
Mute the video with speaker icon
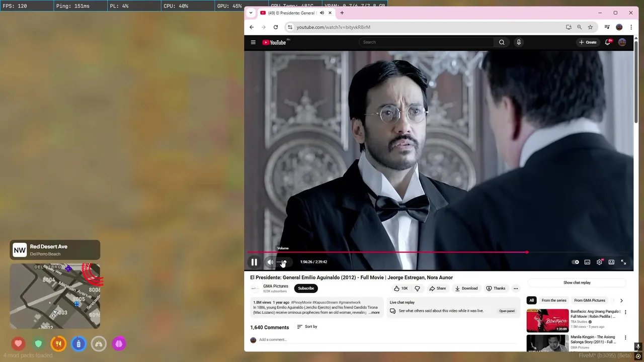tap(270, 262)
